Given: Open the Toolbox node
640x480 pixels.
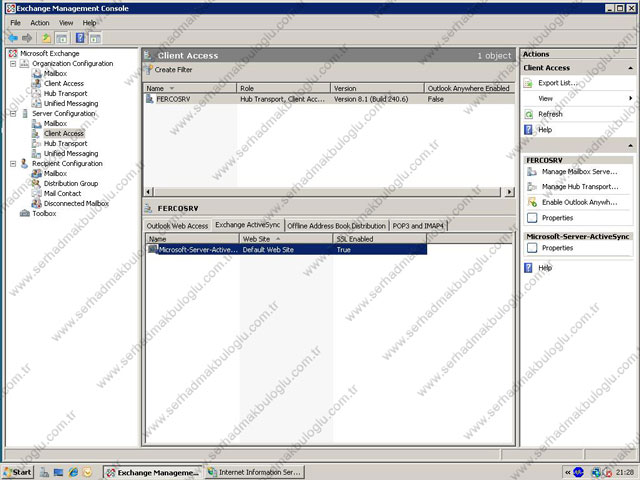Looking at the screenshot, I should pyautogui.click(x=44, y=213).
